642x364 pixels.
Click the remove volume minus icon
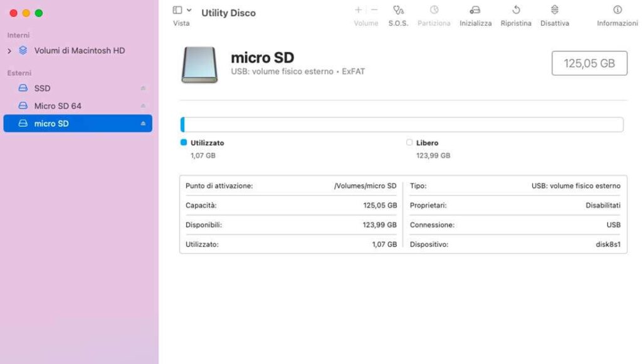click(374, 10)
